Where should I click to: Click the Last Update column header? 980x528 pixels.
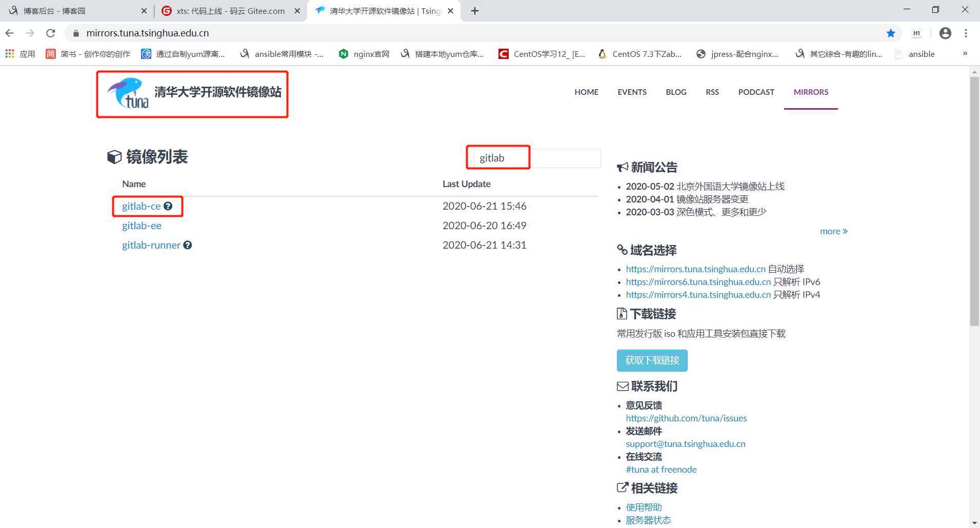pyautogui.click(x=467, y=184)
